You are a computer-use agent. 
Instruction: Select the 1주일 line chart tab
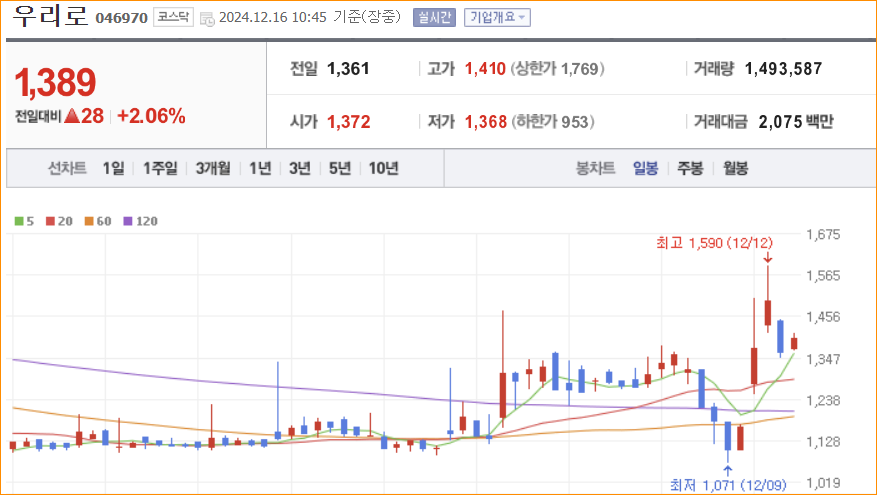160,168
